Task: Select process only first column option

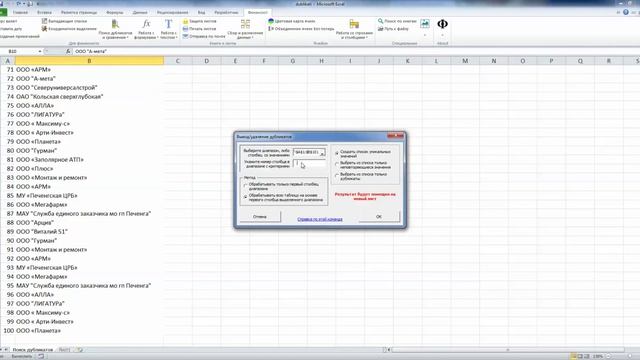Action: [x=245, y=186]
